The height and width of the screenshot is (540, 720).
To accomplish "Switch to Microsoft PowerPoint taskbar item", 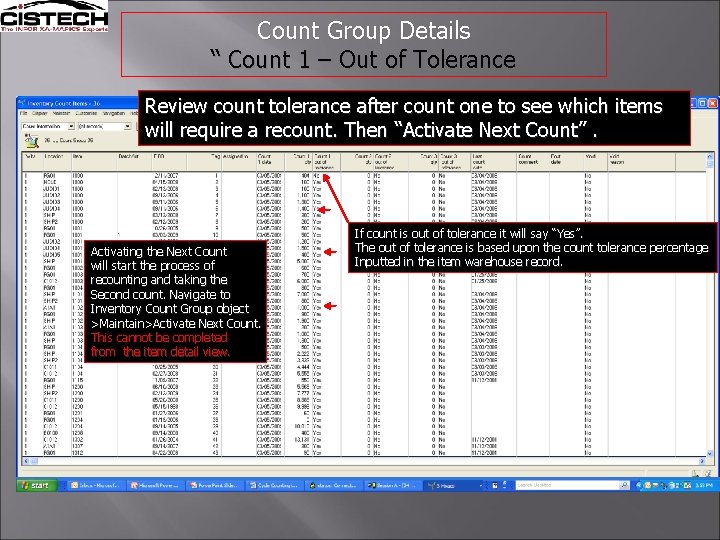I will [155, 485].
